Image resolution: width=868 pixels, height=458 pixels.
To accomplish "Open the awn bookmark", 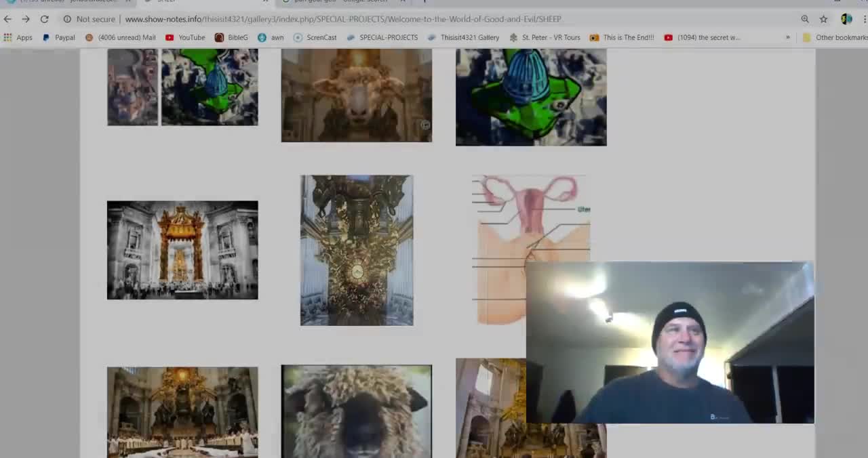I will pos(271,37).
